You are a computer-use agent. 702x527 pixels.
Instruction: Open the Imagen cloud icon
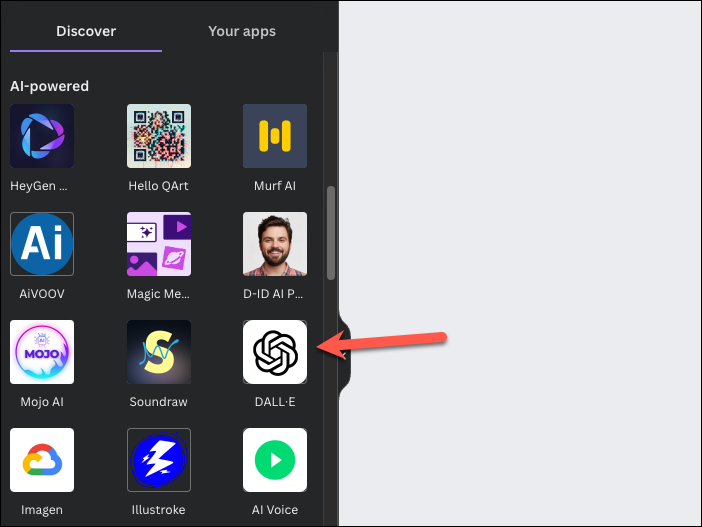(42, 460)
